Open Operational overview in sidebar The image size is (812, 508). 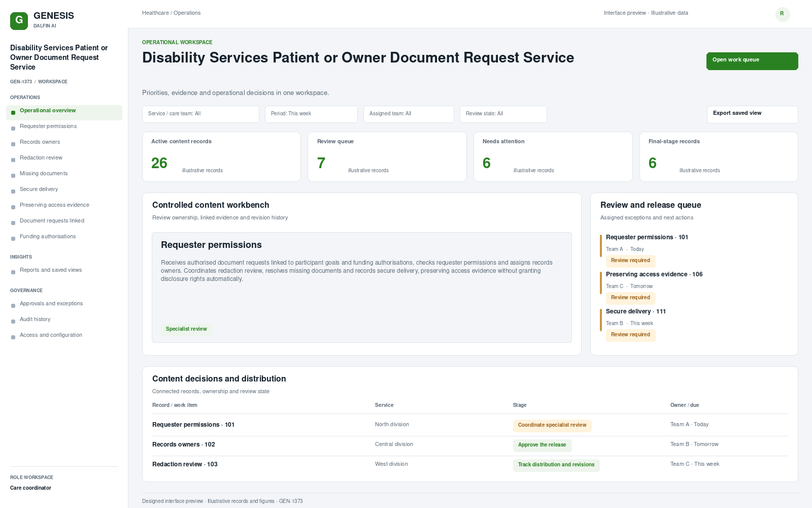coord(64,113)
